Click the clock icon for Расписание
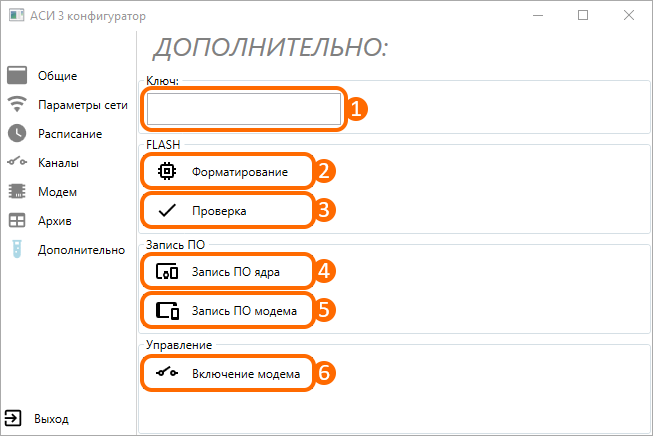This screenshot has width=653, height=436. click(17, 133)
